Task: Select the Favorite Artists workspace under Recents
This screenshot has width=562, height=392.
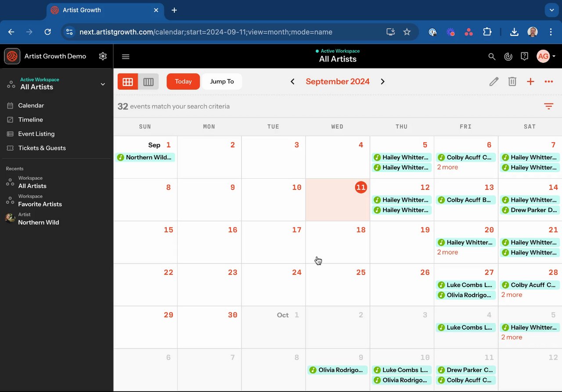Action: pos(40,201)
